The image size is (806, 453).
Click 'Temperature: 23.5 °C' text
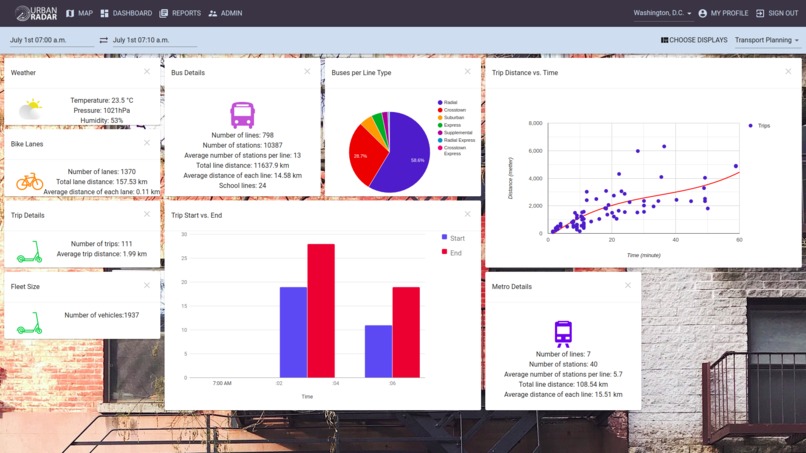pyautogui.click(x=101, y=100)
